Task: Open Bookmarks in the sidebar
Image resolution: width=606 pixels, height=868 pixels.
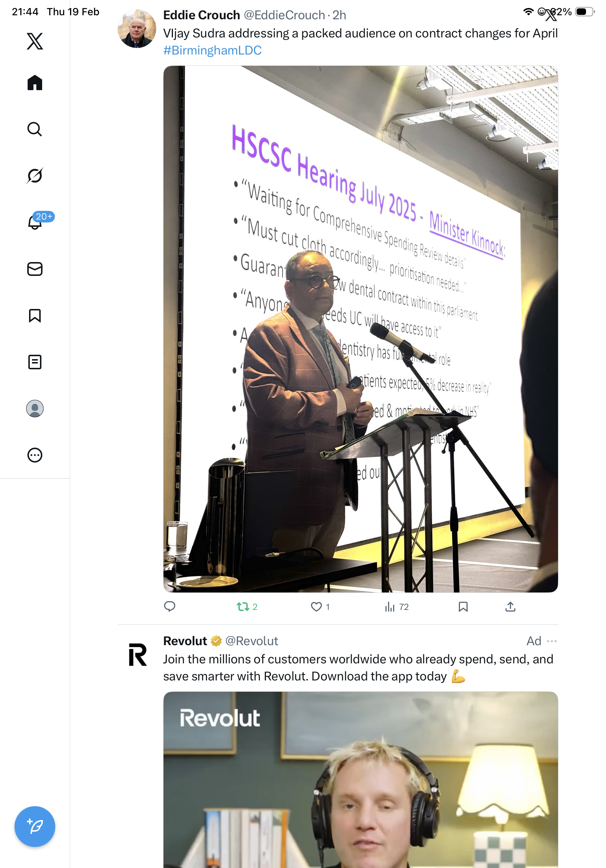Action: coord(35,315)
